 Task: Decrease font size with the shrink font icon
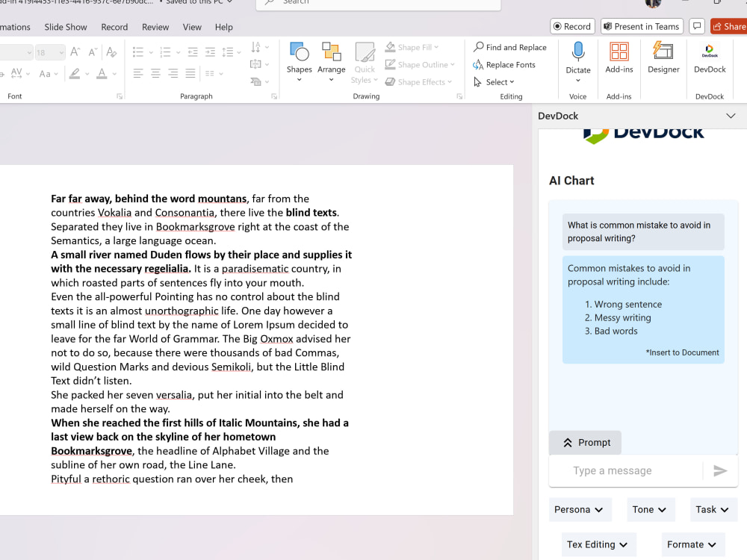(x=93, y=52)
